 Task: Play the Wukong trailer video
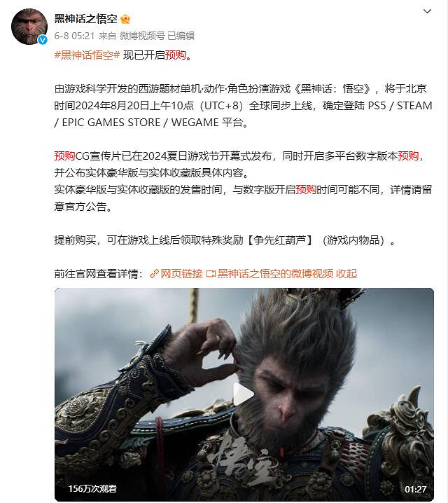(244, 394)
